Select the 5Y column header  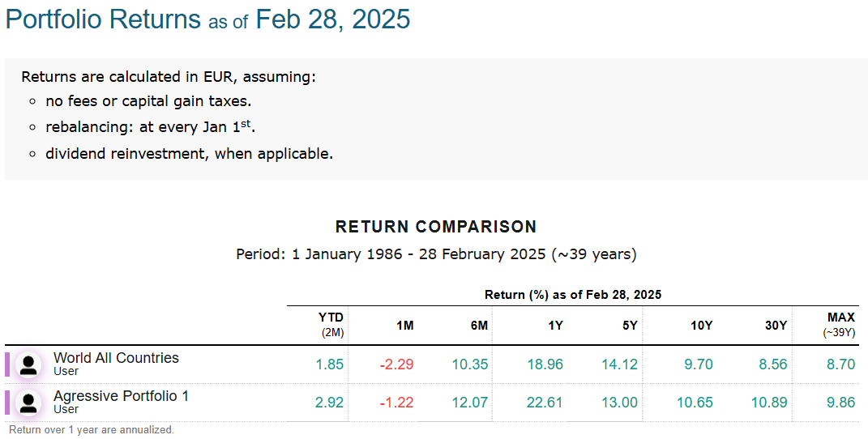(630, 325)
